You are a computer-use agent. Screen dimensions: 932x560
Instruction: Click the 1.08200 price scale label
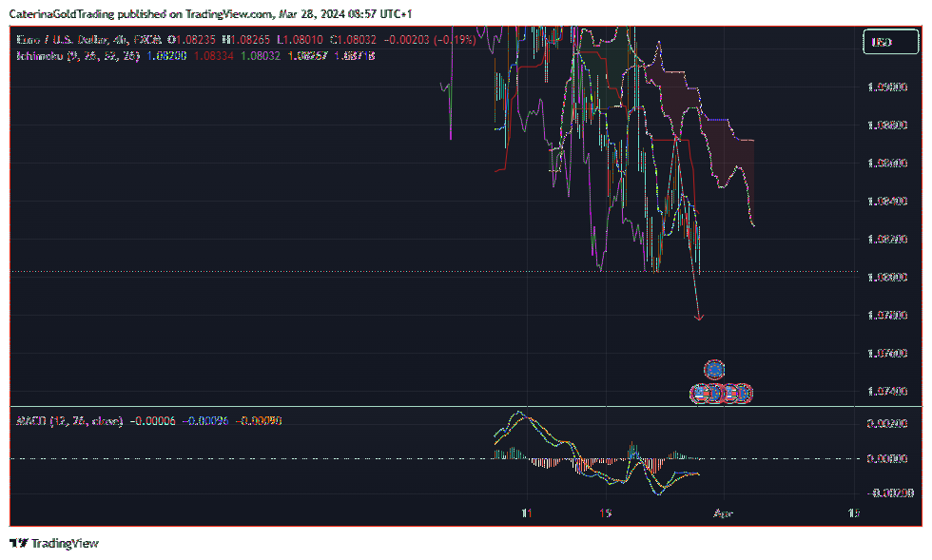point(887,239)
